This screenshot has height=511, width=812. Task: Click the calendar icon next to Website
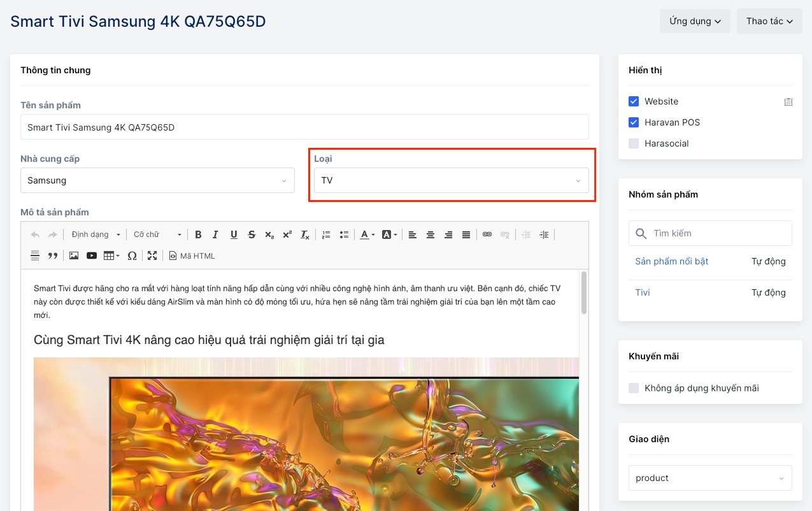tap(788, 102)
